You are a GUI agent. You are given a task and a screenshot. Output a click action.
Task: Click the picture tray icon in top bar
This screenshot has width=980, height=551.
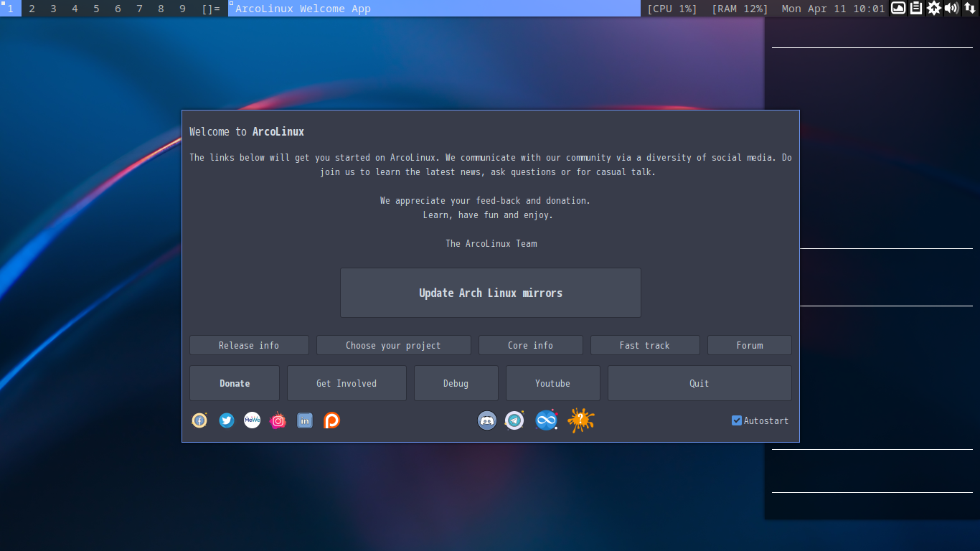pyautogui.click(x=898, y=8)
